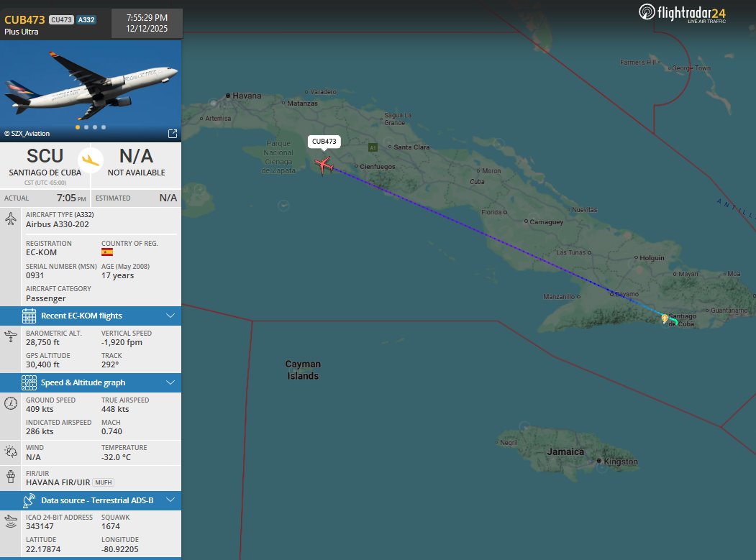
Task: Click the 409 kts ground speed value
Action: tap(40, 409)
